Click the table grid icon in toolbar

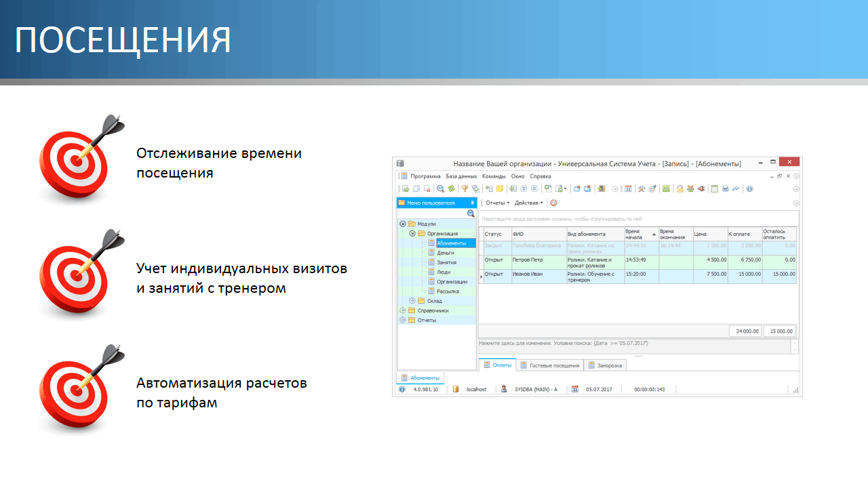[715, 188]
